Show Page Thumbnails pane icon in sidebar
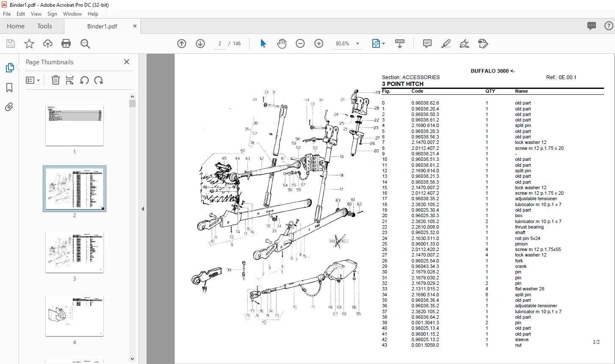This screenshot has width=615, height=364. pos(9,68)
